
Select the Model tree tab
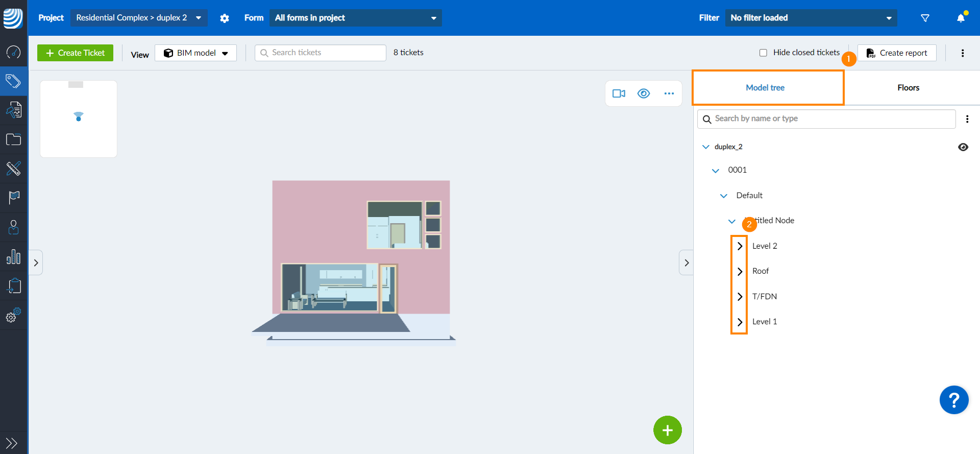(x=765, y=88)
